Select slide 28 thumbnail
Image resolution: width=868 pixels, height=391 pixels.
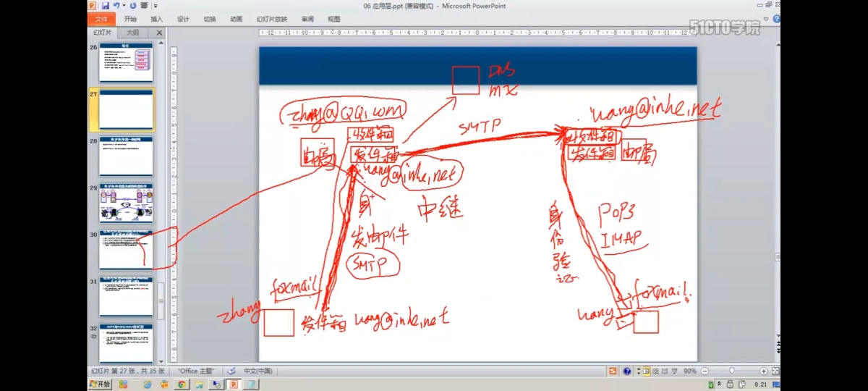pyautogui.click(x=127, y=156)
